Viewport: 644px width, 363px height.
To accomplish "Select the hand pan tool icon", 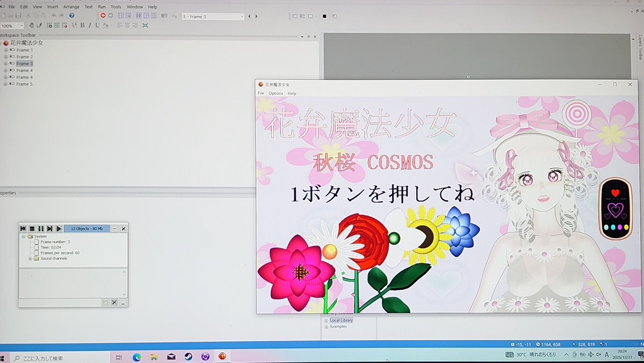I will pos(31,25).
